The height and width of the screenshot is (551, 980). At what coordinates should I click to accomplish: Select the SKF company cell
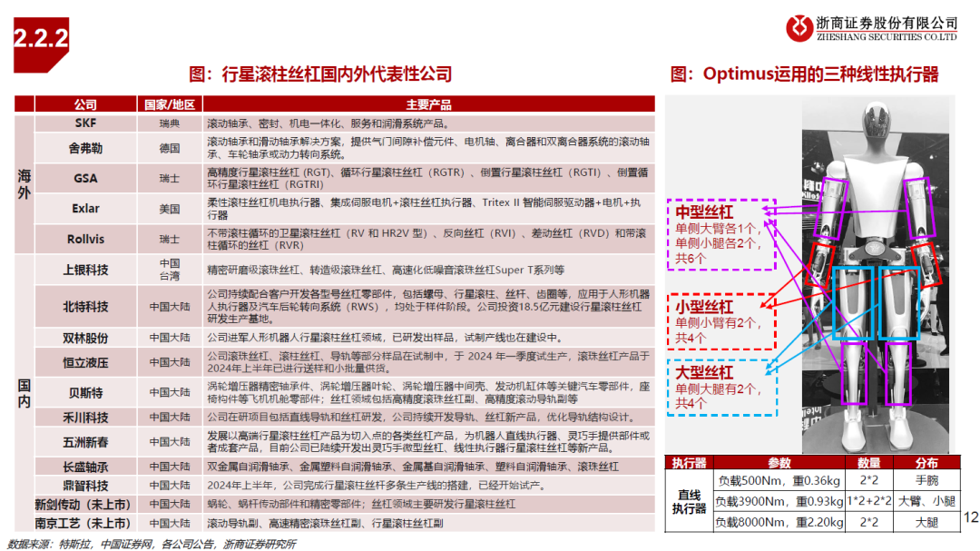point(85,123)
